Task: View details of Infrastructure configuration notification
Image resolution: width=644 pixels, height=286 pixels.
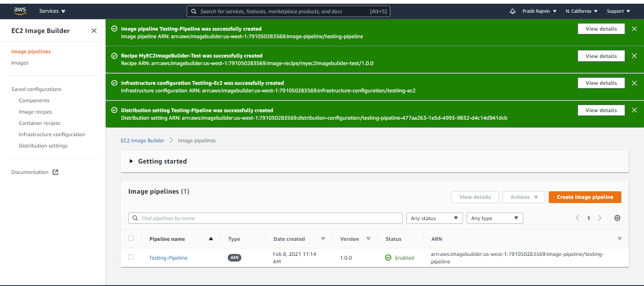Action: point(601,83)
